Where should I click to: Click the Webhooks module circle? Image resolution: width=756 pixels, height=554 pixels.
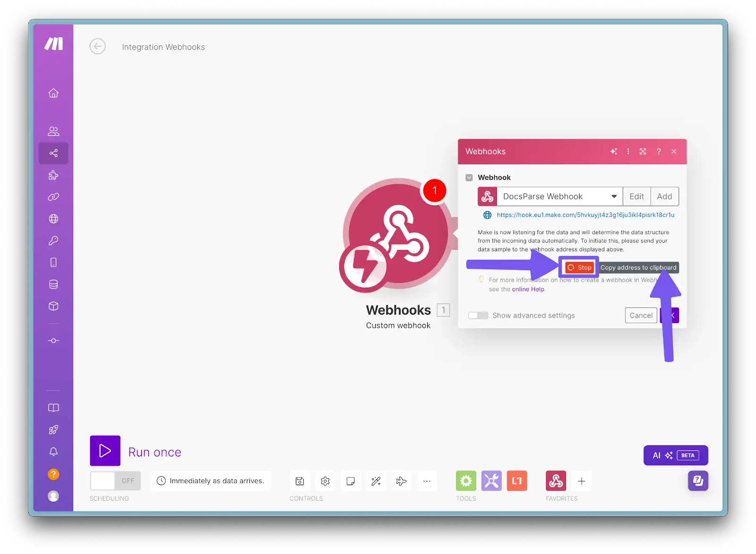coord(398,233)
